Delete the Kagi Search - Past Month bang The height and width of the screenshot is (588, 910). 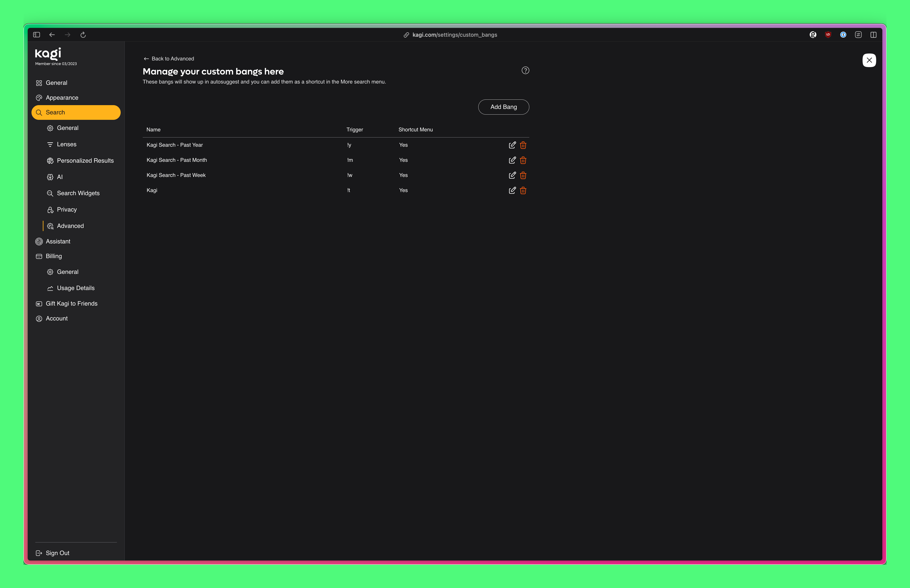click(x=523, y=160)
